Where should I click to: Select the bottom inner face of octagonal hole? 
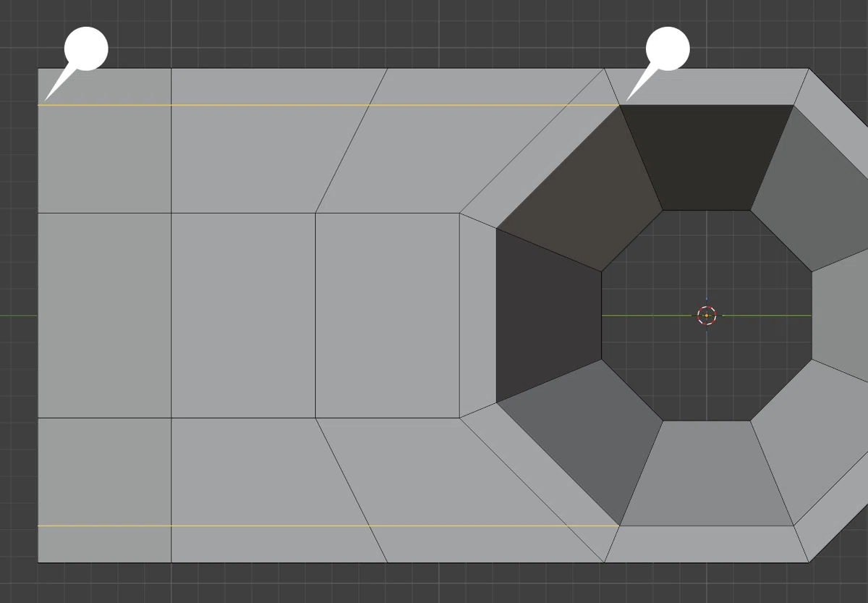tap(707, 473)
